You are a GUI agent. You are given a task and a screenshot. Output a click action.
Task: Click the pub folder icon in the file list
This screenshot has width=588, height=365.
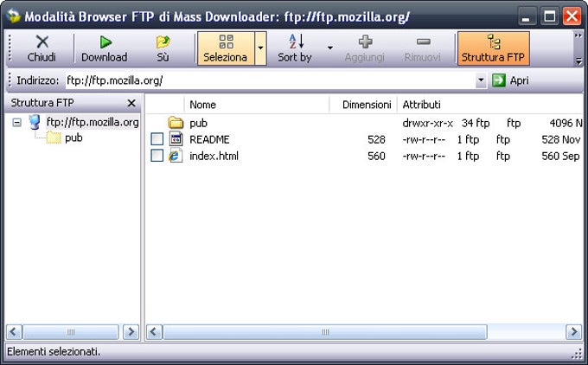click(176, 123)
